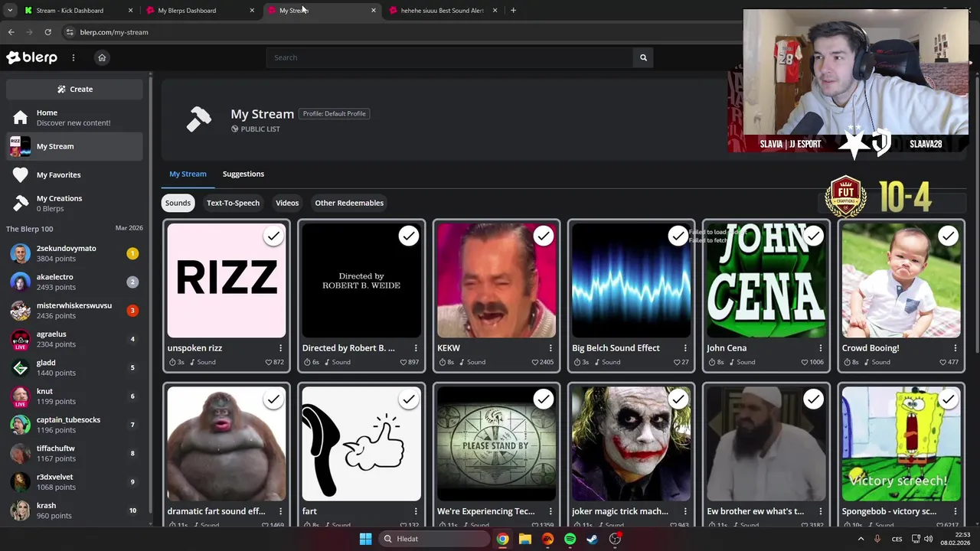This screenshot has height=551, width=980.
Task: Like KEKW heart icon showing 2405
Action: [534, 362]
